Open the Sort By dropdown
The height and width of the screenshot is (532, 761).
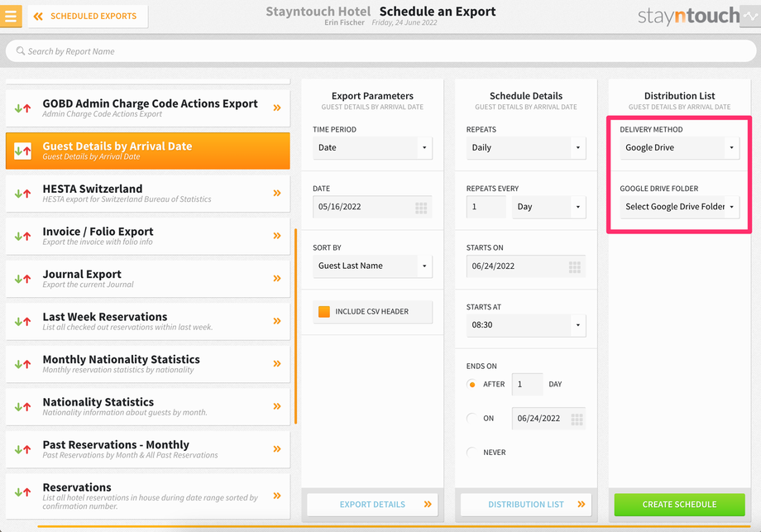(x=372, y=266)
